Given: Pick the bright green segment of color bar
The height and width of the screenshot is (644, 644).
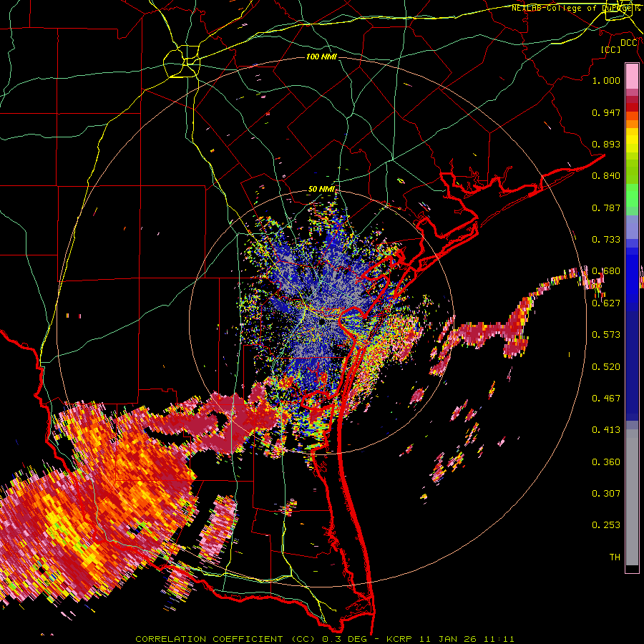Looking at the screenshot, I should [x=632, y=195].
